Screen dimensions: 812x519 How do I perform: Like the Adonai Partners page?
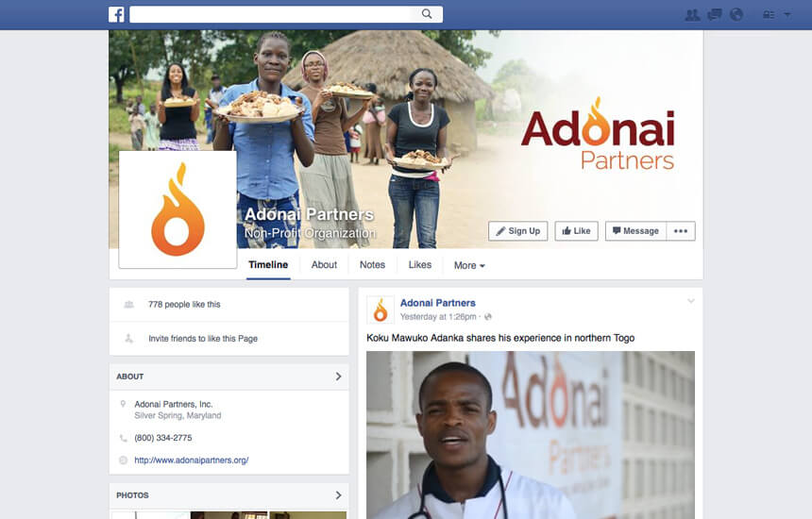[576, 231]
